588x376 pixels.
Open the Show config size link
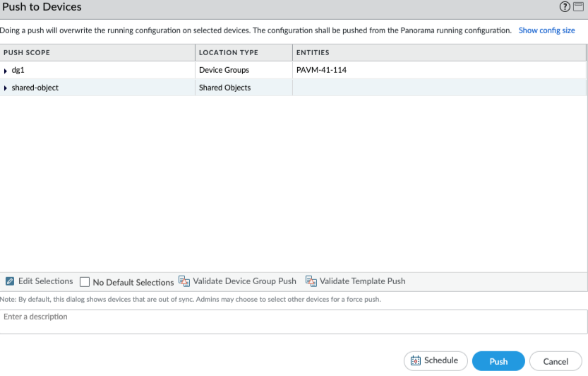pos(546,31)
